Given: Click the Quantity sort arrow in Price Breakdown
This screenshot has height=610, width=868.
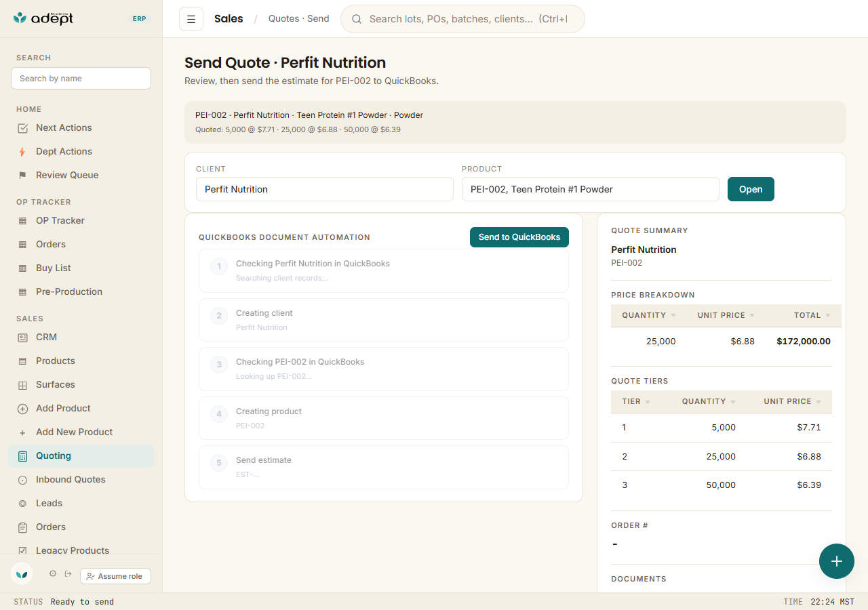Looking at the screenshot, I should [x=673, y=316].
